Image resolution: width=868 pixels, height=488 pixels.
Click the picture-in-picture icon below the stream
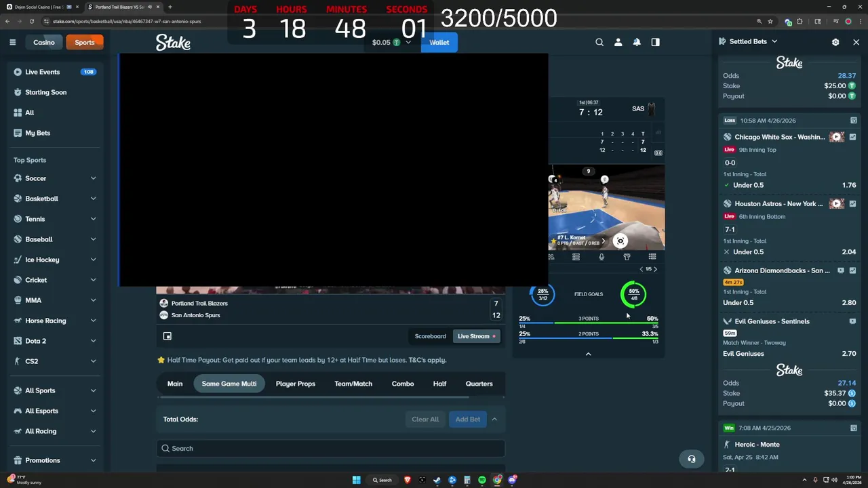pos(167,336)
